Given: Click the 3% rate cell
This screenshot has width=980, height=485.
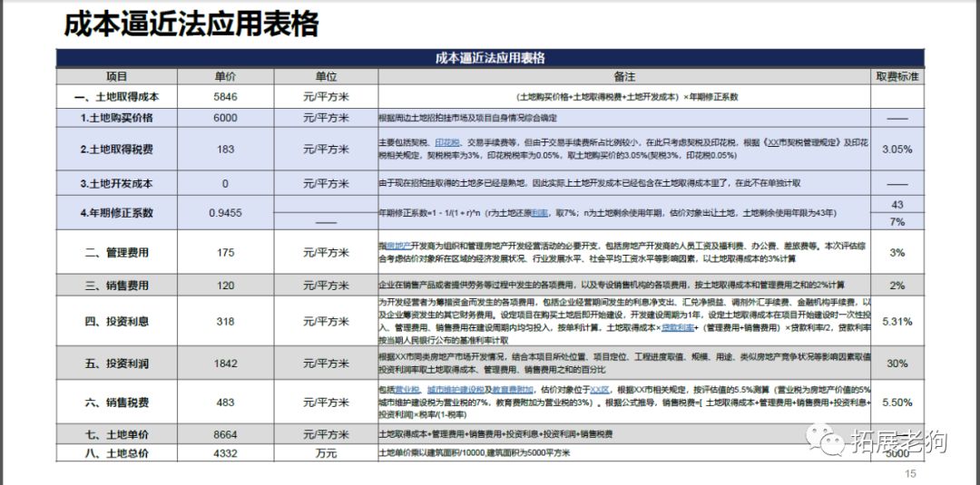Looking at the screenshot, I should click(x=897, y=252).
